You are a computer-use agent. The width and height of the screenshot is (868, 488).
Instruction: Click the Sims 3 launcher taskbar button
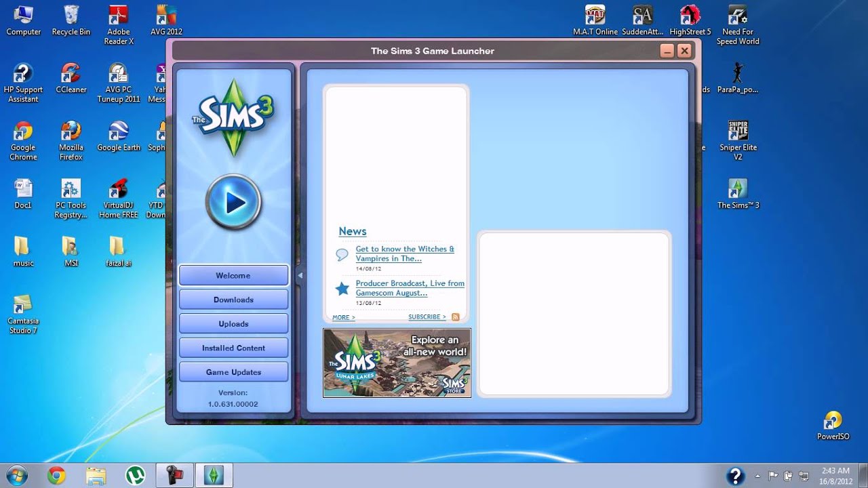tap(214, 476)
